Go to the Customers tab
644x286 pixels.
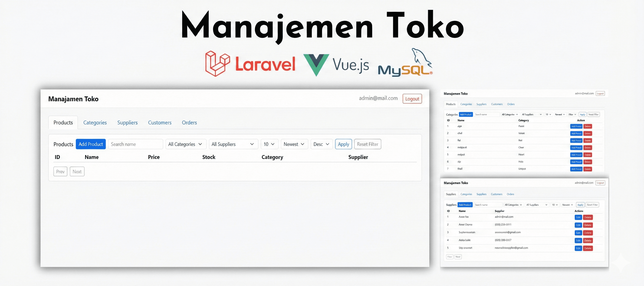pyautogui.click(x=160, y=123)
